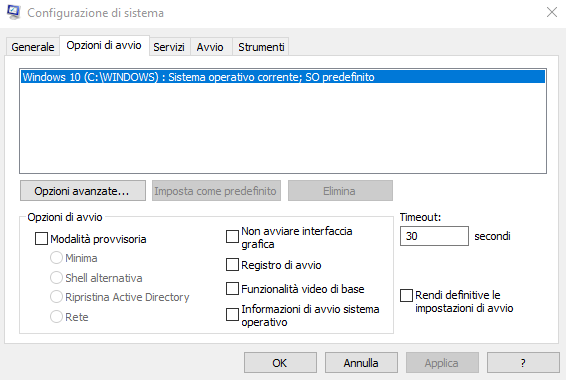This screenshot has width=566, height=380.
Task: Click Imposta come predefinito button
Action: (x=216, y=191)
